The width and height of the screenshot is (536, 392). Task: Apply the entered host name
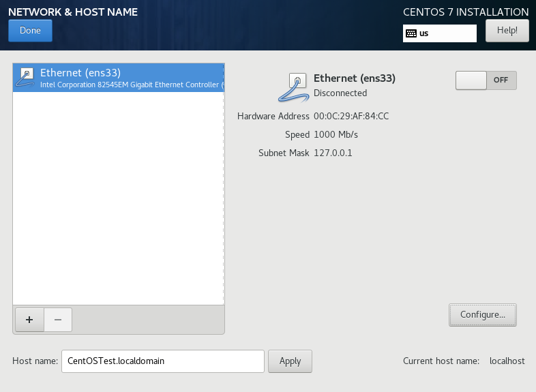290,361
